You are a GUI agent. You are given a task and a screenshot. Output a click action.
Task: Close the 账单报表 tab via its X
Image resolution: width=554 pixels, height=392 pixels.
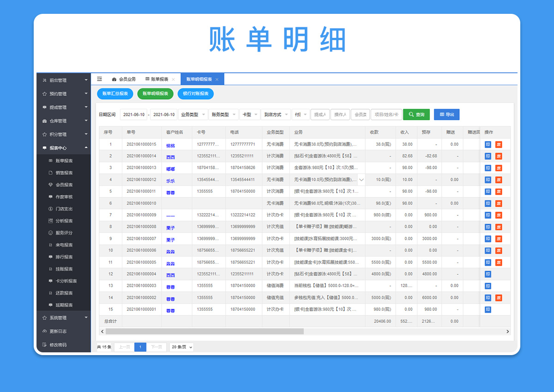[173, 79]
